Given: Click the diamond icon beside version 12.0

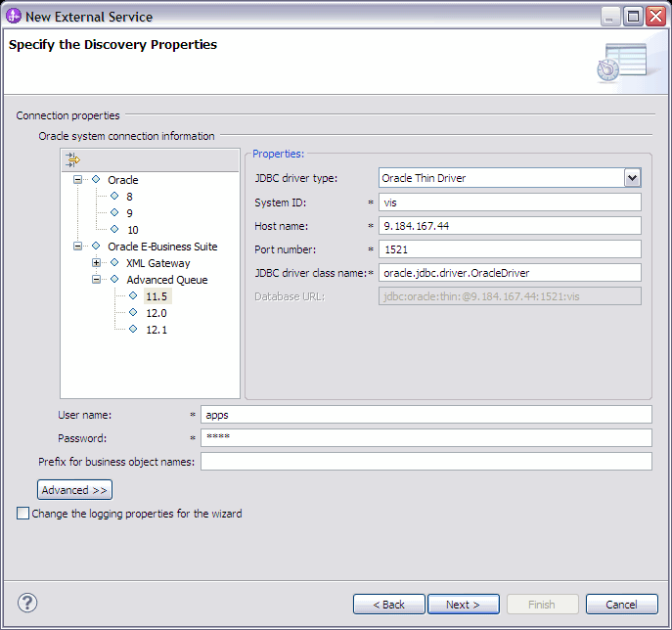Looking at the screenshot, I should pyautogui.click(x=133, y=312).
